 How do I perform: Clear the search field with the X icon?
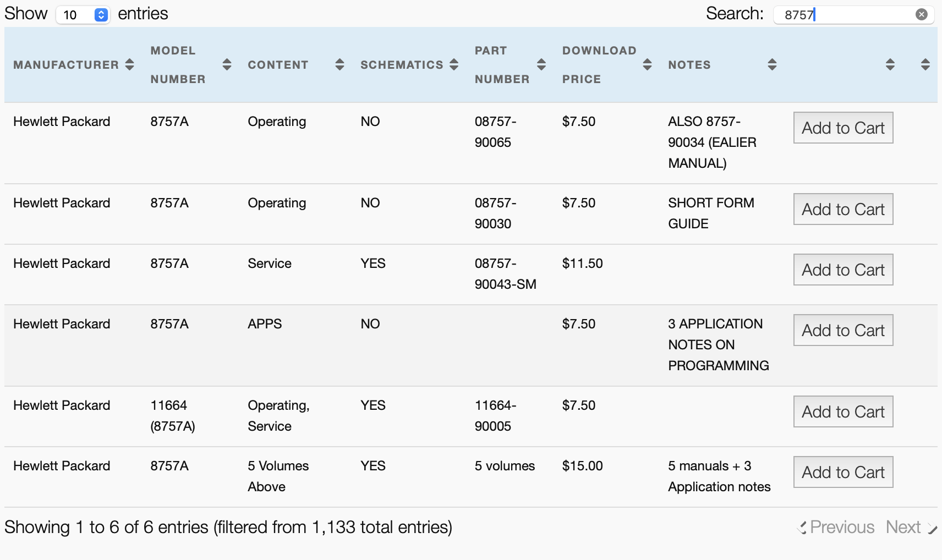point(922,15)
